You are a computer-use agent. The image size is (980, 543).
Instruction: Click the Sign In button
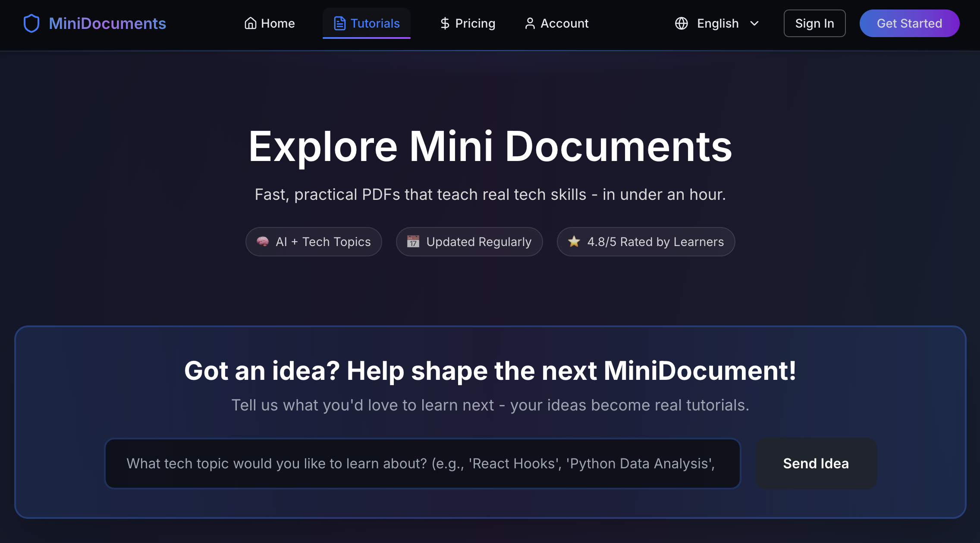click(814, 23)
